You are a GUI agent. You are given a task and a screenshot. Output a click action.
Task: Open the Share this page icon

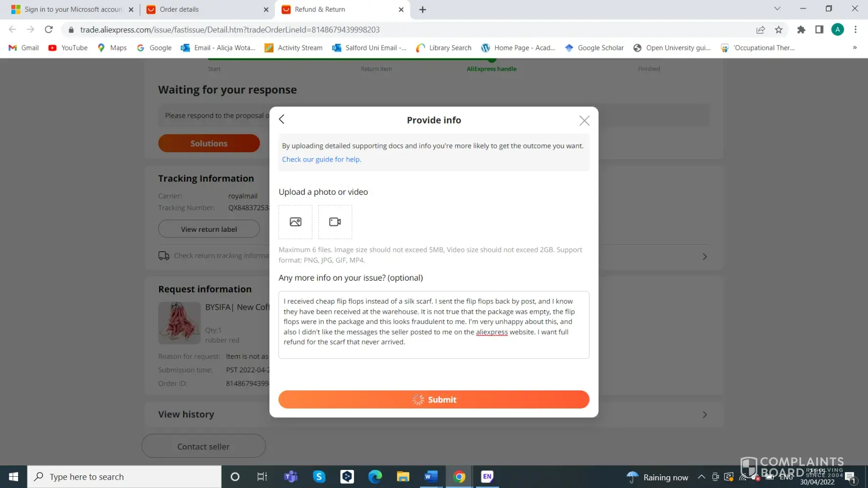click(x=760, y=30)
